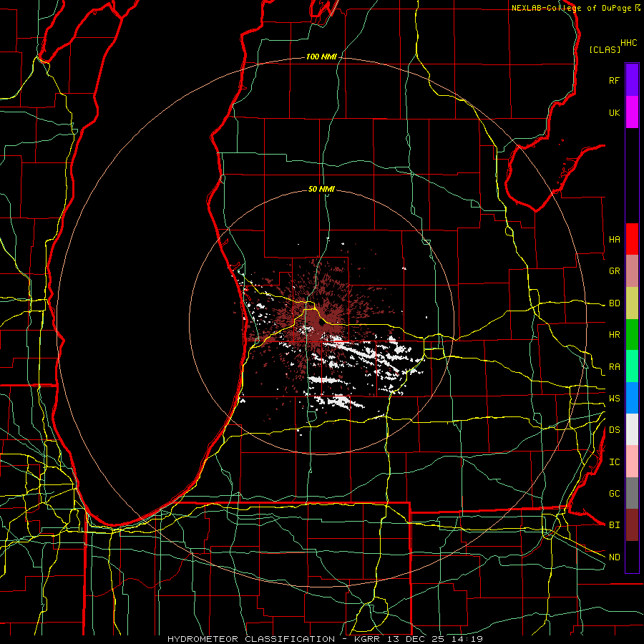Click the UK magenta legend swatch
Image resolution: width=644 pixels, height=644 pixels.
632,112
